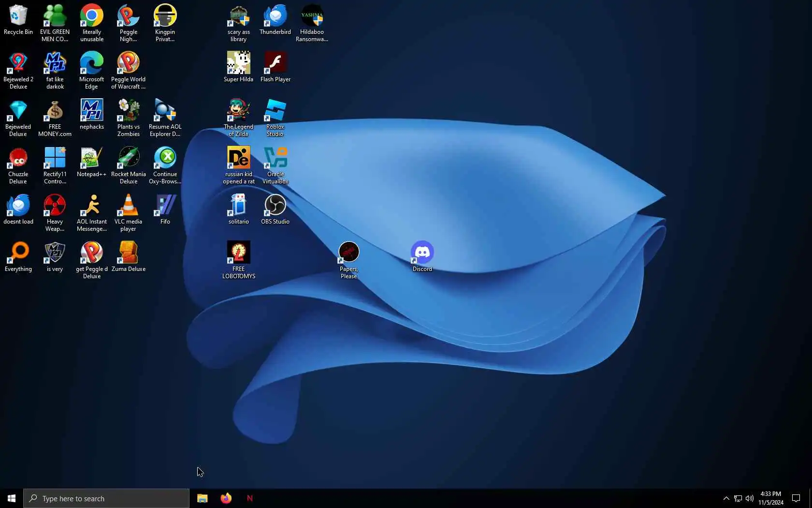The image size is (812, 508).
Task: Open the volume control tray icon
Action: pyautogui.click(x=750, y=498)
